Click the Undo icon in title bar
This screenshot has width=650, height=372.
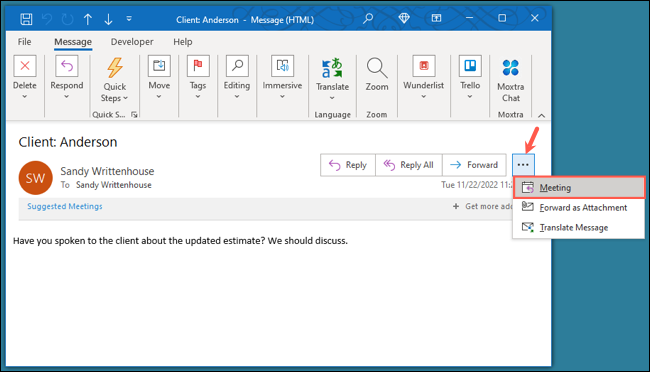point(47,19)
